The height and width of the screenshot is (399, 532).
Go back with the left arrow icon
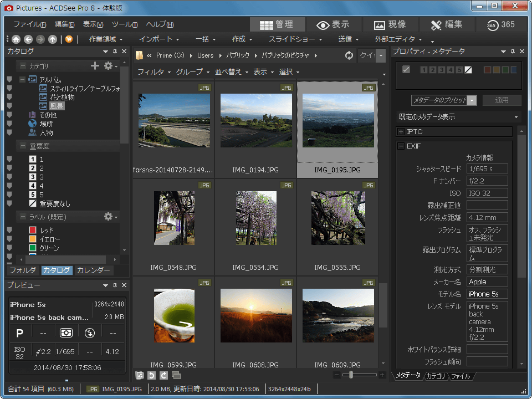28,39
